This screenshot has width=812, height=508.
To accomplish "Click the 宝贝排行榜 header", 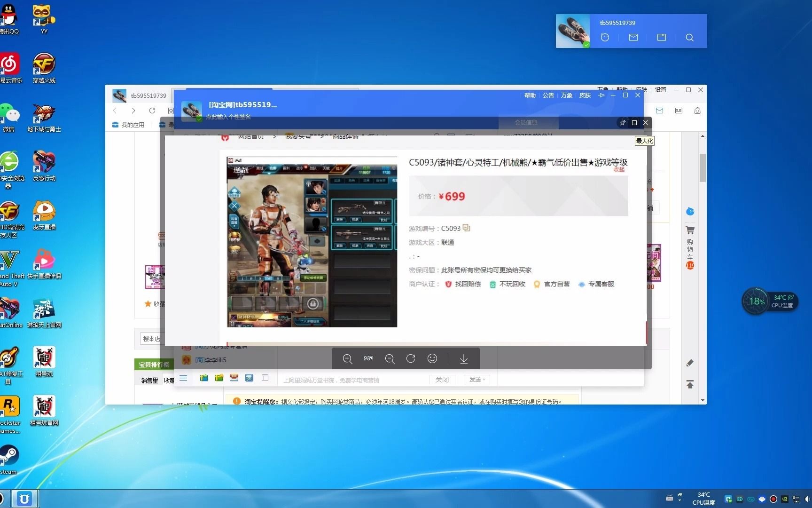I will 154,365.
